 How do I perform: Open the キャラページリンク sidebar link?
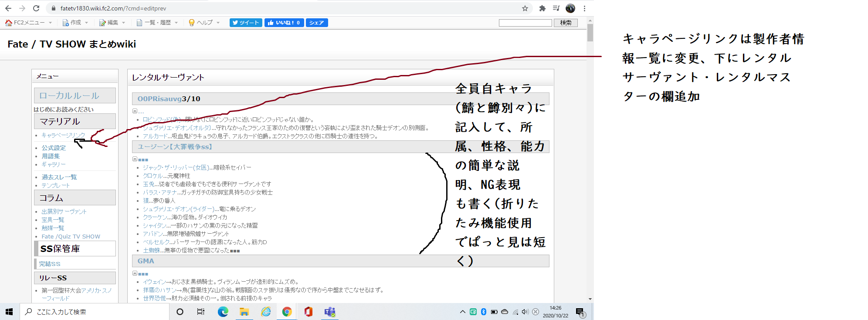click(x=63, y=135)
